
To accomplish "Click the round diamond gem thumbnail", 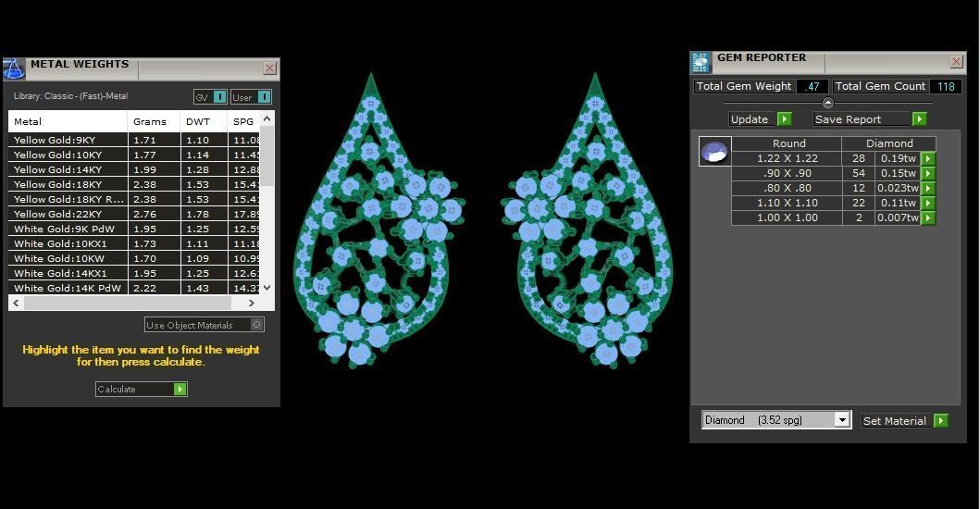I will (x=714, y=152).
